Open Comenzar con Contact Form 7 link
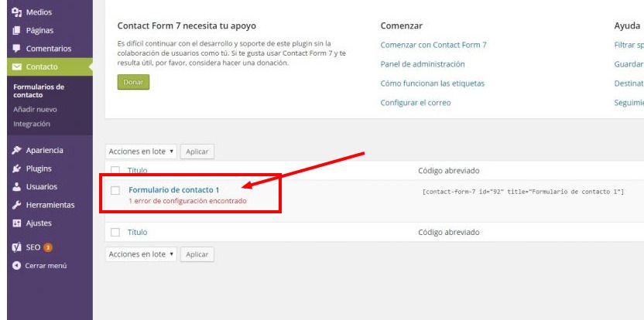The image size is (644, 320). point(433,45)
